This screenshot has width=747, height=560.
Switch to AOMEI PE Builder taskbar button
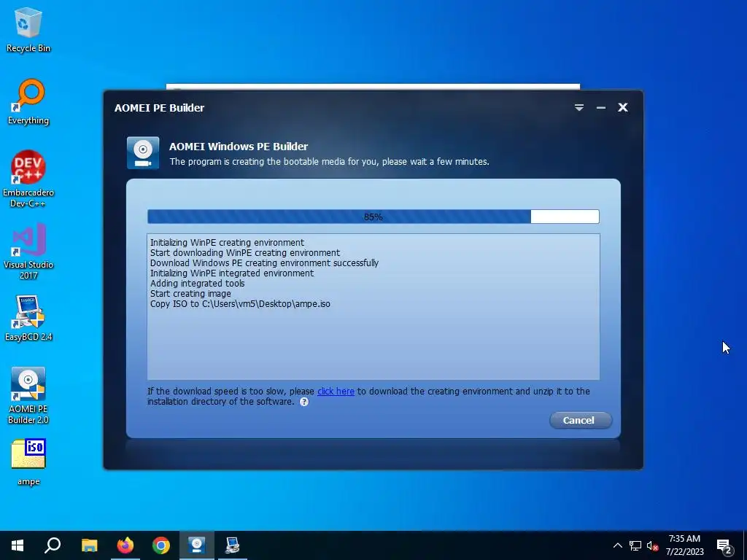197,545
